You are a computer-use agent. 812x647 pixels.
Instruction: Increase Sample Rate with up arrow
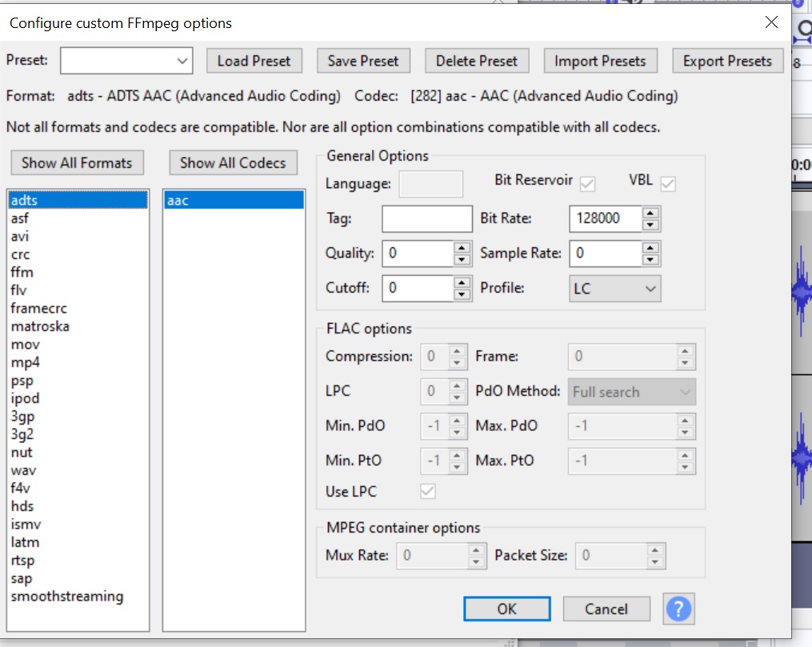[650, 247]
